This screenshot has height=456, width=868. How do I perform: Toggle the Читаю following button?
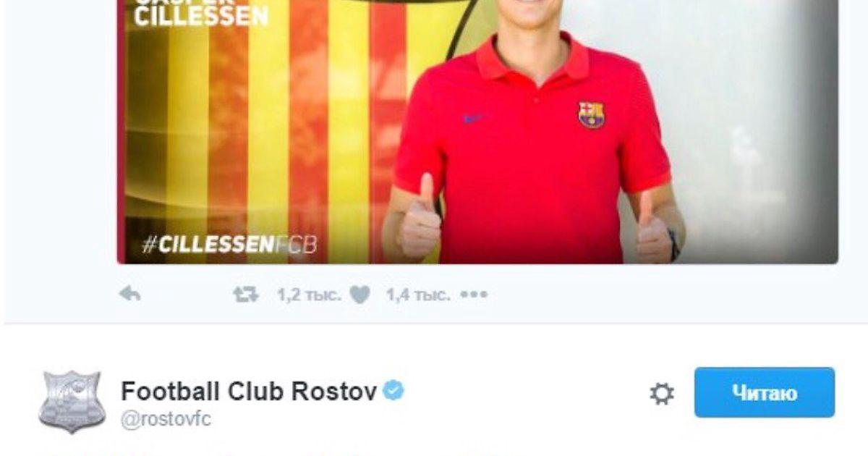click(x=765, y=392)
